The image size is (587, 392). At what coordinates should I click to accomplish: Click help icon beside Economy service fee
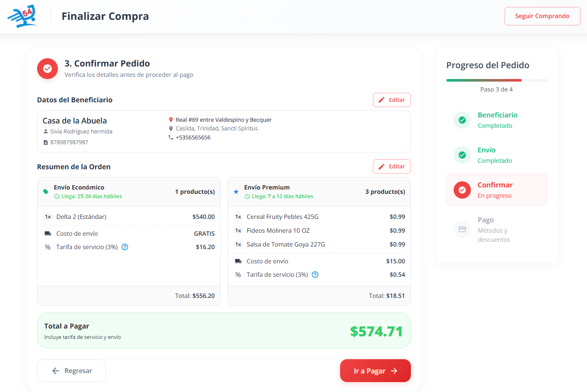pos(125,247)
